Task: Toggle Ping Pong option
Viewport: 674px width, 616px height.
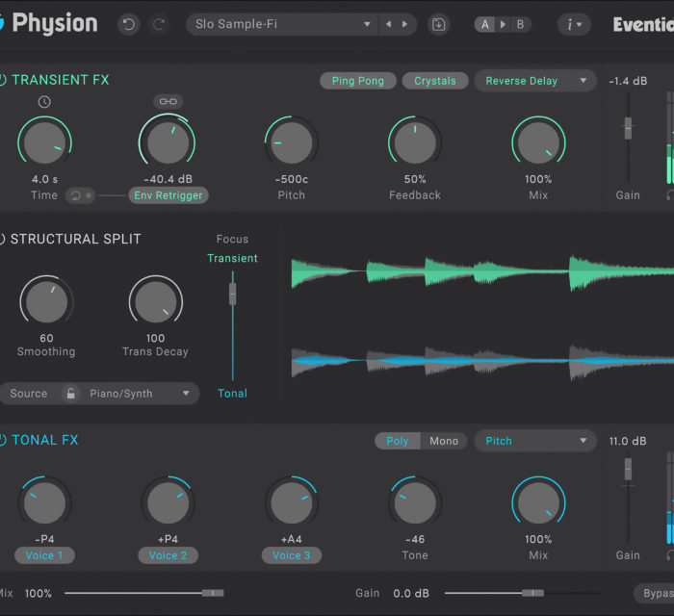Action: 357,81
